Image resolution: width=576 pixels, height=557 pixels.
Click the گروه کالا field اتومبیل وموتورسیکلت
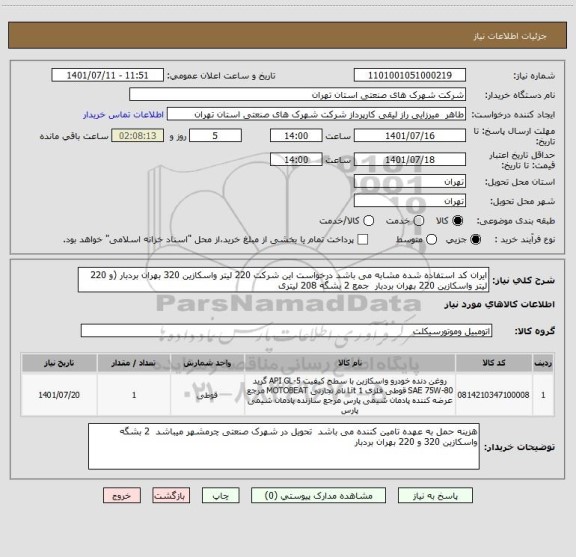pyautogui.click(x=286, y=331)
